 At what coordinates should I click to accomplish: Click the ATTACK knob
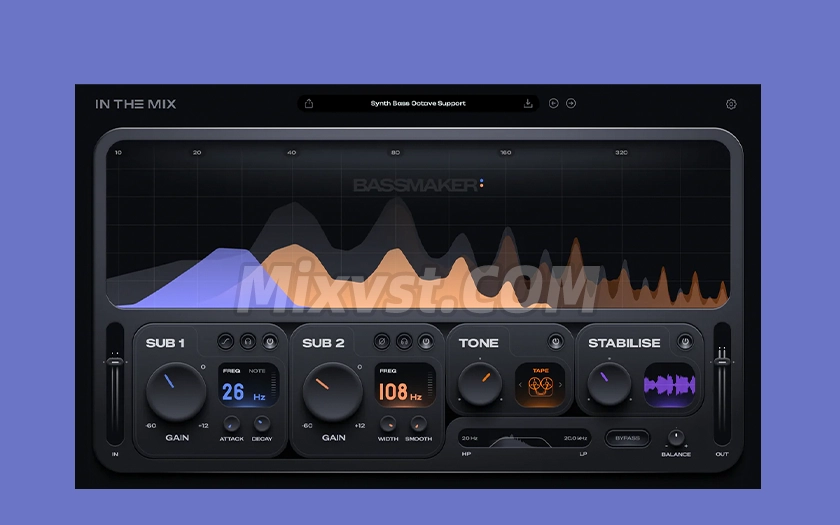pyautogui.click(x=231, y=424)
